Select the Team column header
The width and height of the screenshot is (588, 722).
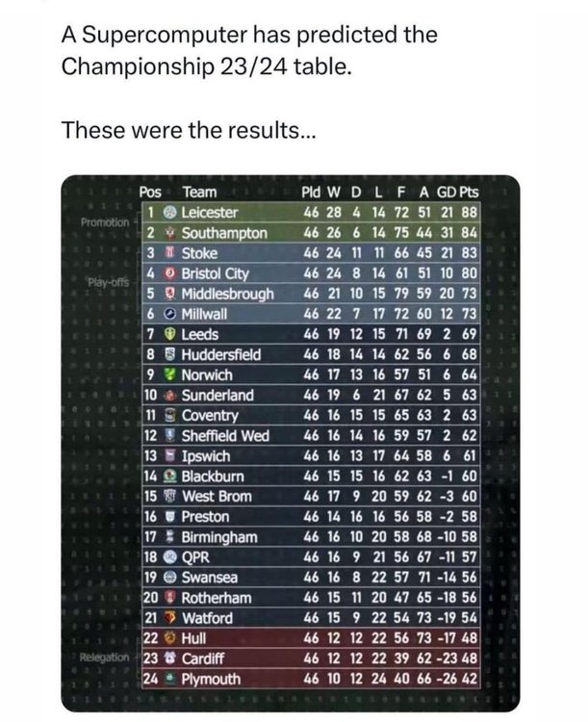point(199,192)
